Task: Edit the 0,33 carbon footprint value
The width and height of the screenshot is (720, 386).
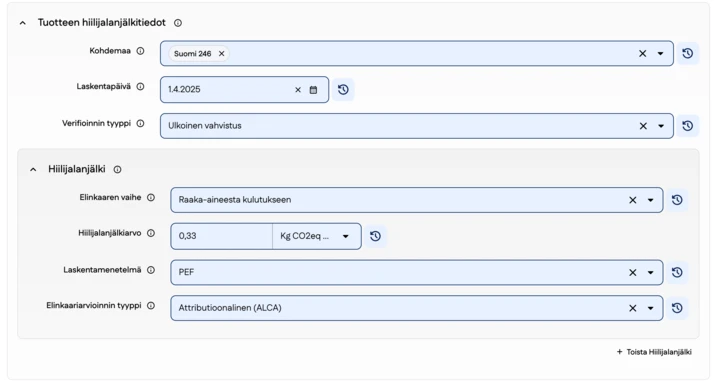Action: click(222, 236)
